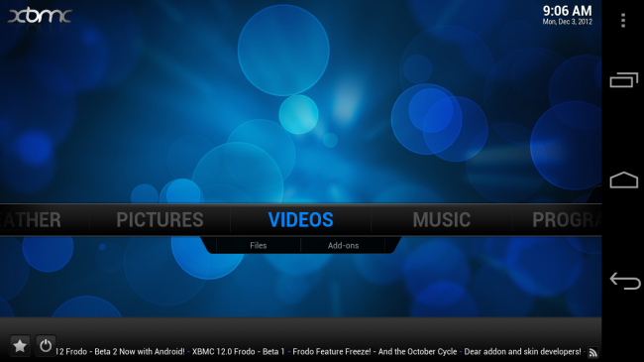
Task: Click the XBMC logo
Action: pyautogui.click(x=40, y=17)
